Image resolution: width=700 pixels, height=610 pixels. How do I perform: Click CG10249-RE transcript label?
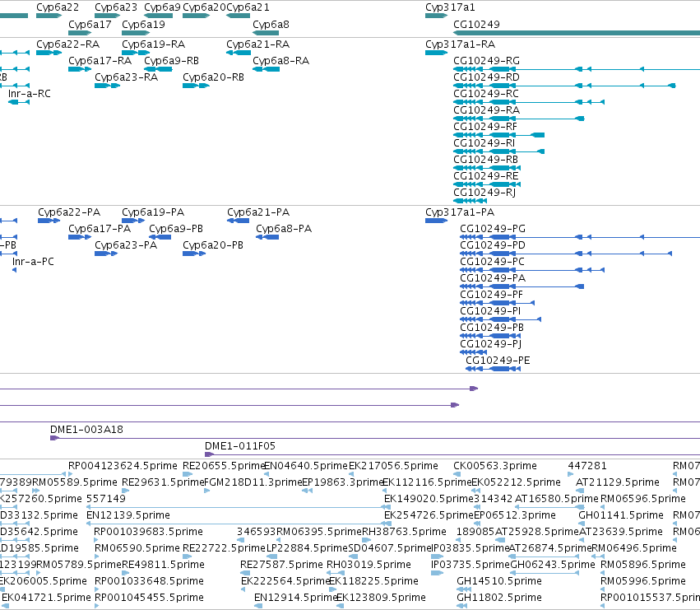click(x=485, y=176)
